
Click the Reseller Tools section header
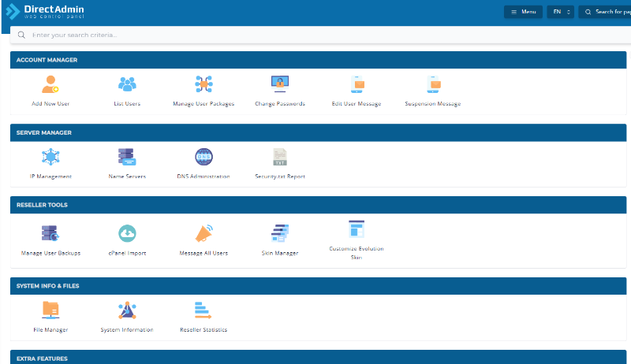tap(318, 205)
